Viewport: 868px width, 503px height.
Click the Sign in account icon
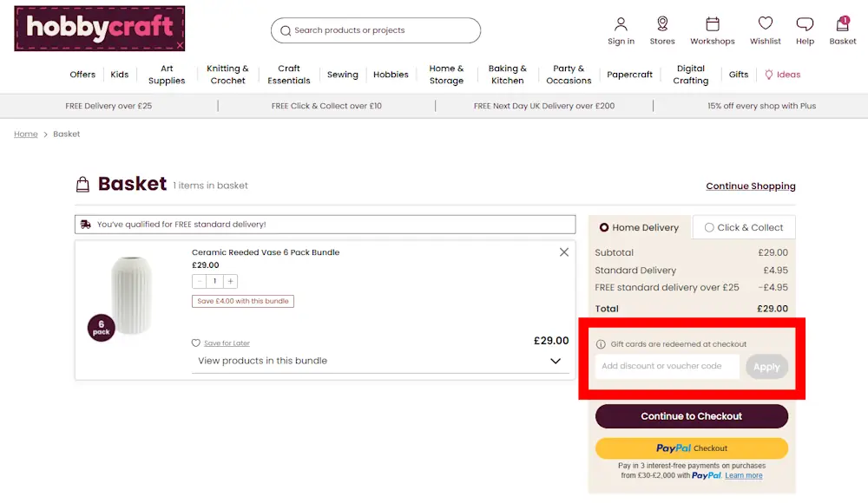[621, 25]
